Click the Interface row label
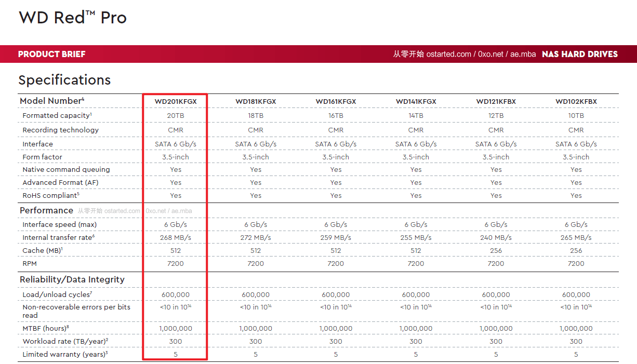This screenshot has width=637, height=364. pyautogui.click(x=37, y=144)
